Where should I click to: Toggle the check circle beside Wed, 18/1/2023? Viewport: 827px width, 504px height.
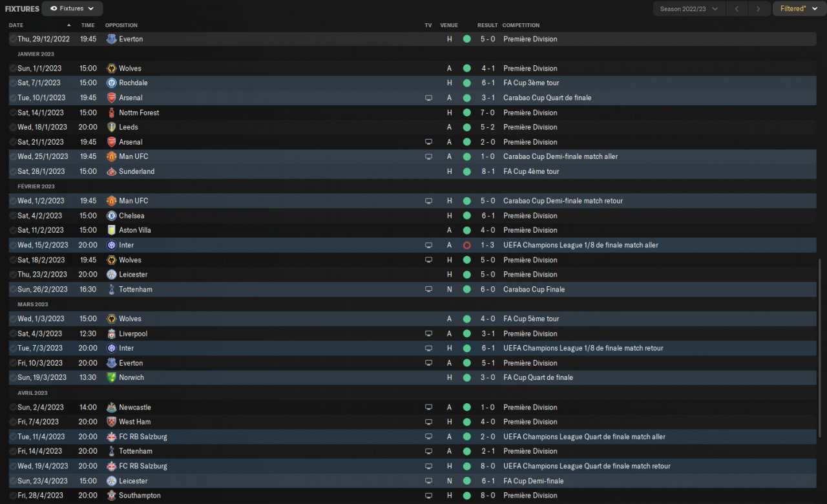(13, 127)
